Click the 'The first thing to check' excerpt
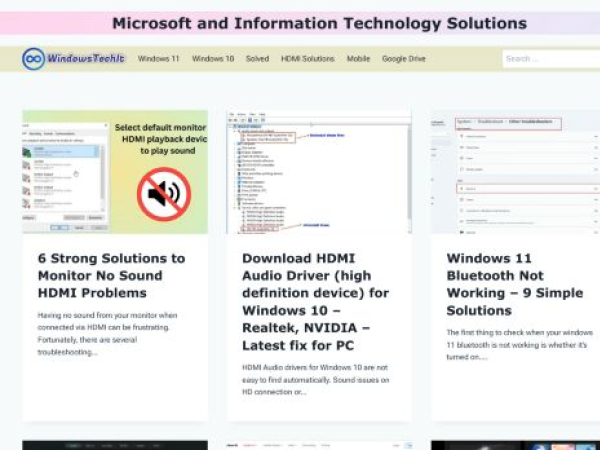 click(x=520, y=345)
